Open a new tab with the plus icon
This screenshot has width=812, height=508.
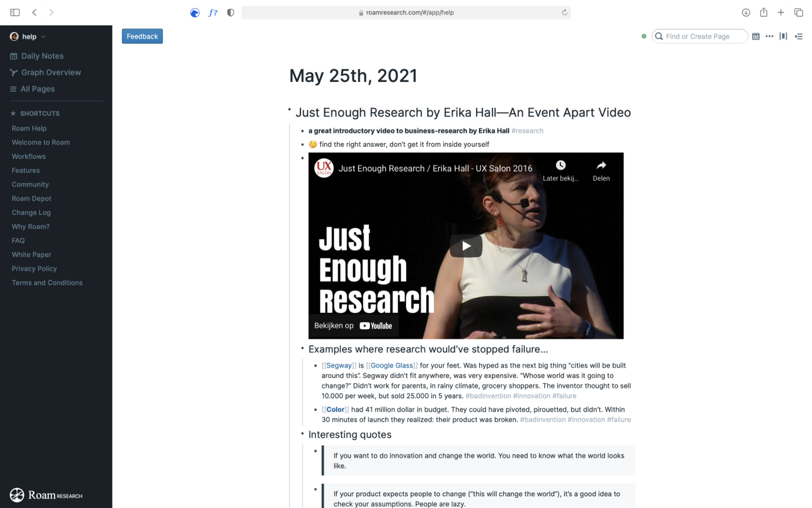point(781,12)
